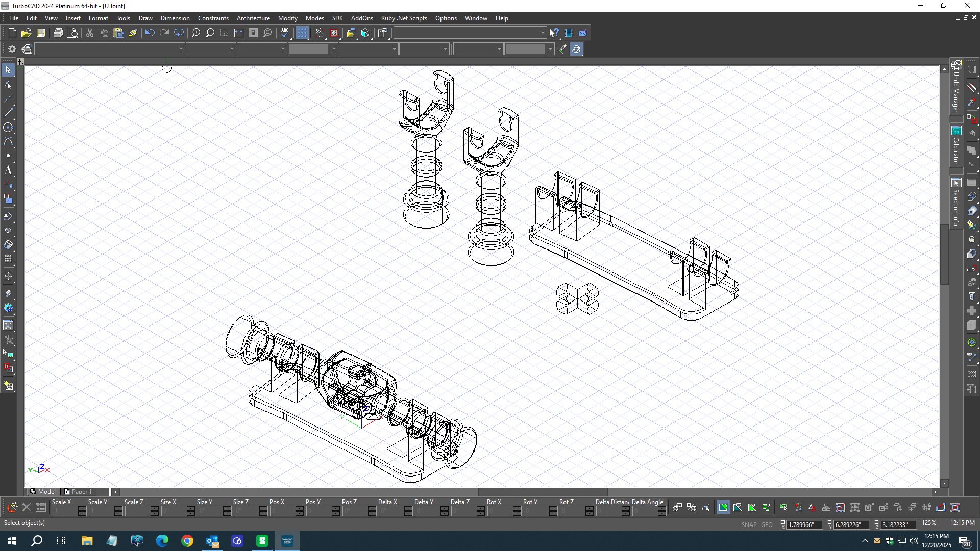Viewport: 980px width, 551px height.
Task: Print the drawing using the printer icon
Action: [58, 33]
